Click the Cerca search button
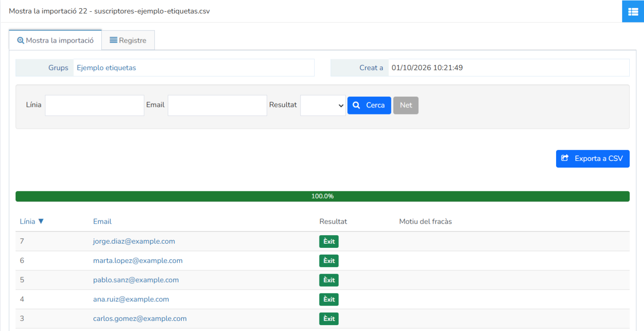Image resolution: width=644 pixels, height=331 pixels. tap(369, 105)
